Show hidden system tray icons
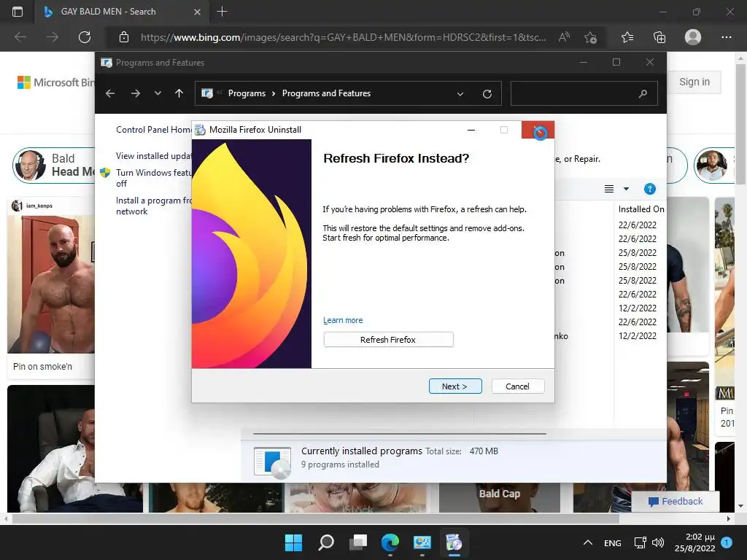This screenshot has width=747, height=560. 588,542
